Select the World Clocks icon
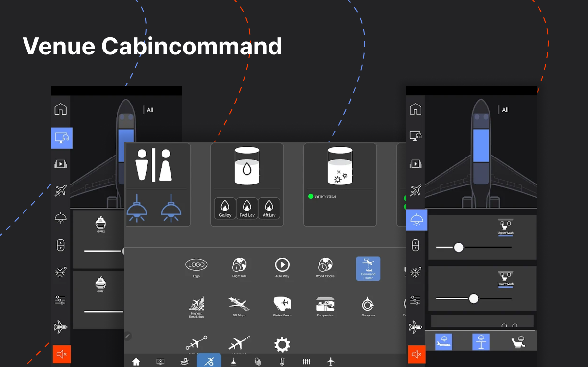 [x=325, y=265]
